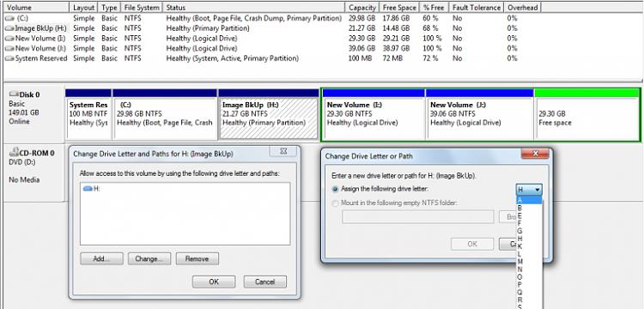Sort by the Type column header

click(109, 8)
